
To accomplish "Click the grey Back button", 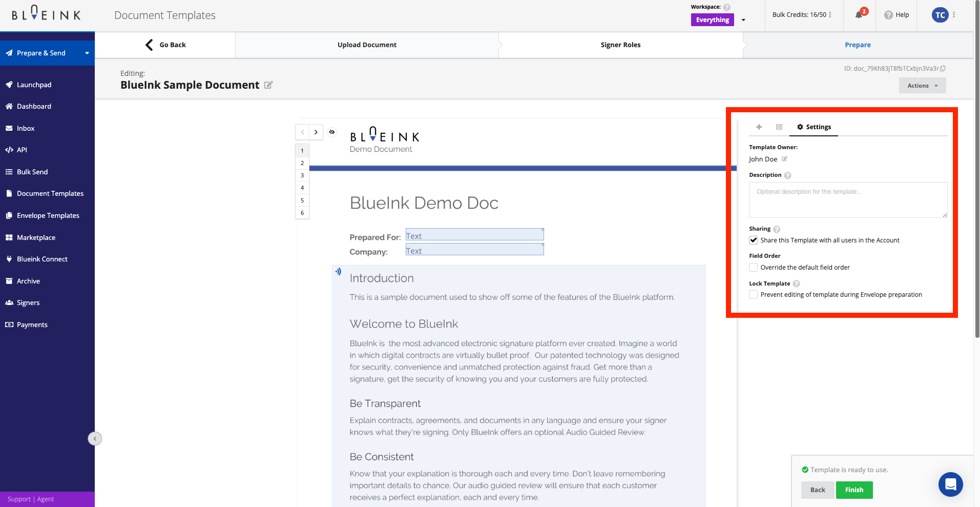I will click(x=818, y=490).
